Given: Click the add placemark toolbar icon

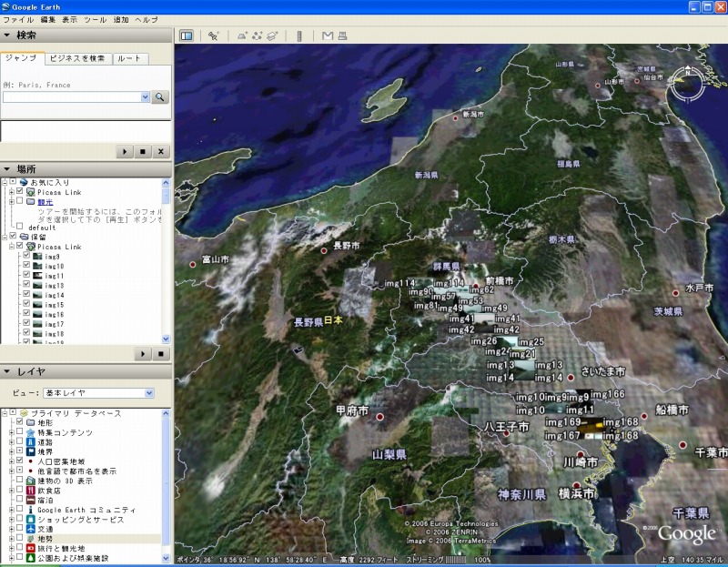Looking at the screenshot, I should coord(213,36).
